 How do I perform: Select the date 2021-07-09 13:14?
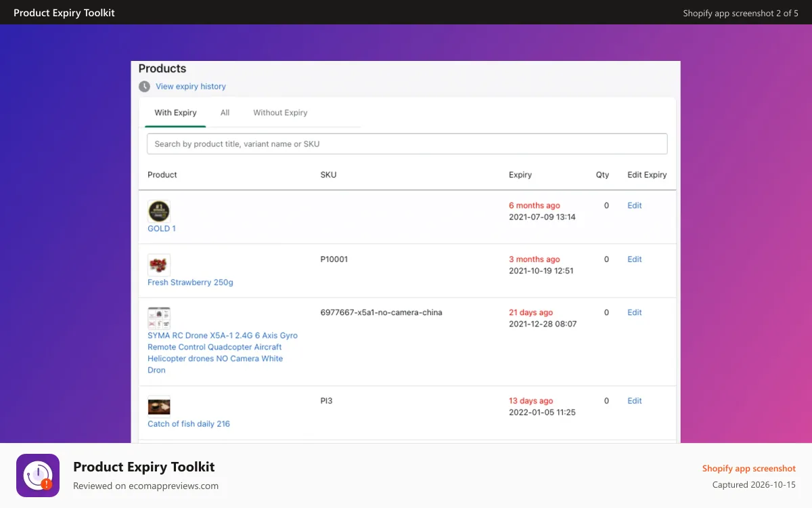[542, 217]
